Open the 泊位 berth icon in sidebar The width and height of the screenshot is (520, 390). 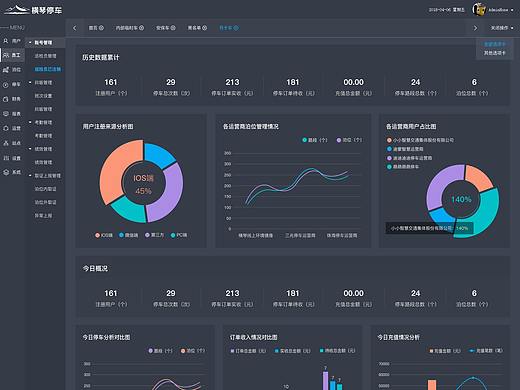coord(6,70)
